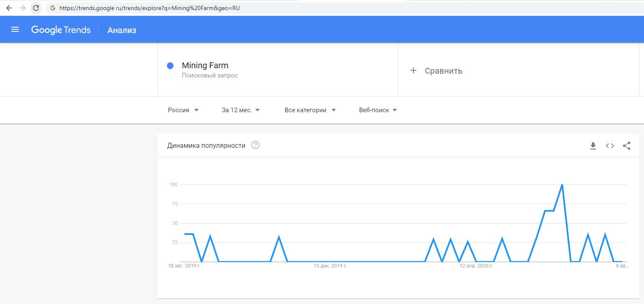The height and width of the screenshot is (304, 644).
Task: Click the Google Trends logo
Action: pos(61,30)
